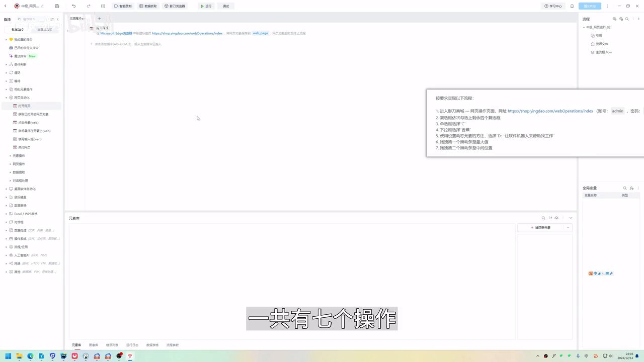Undo the last action
The width and height of the screenshot is (644, 362).
click(73, 6)
